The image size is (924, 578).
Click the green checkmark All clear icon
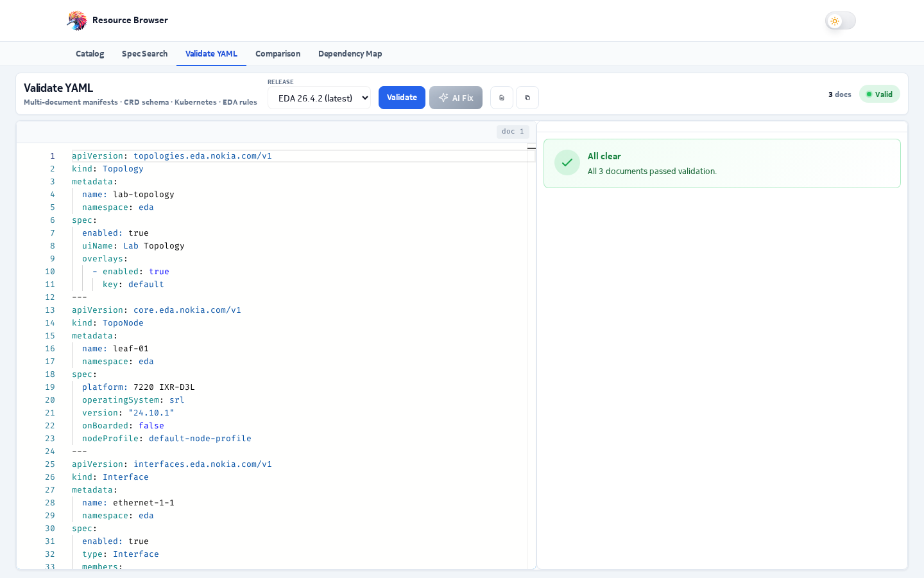click(567, 163)
